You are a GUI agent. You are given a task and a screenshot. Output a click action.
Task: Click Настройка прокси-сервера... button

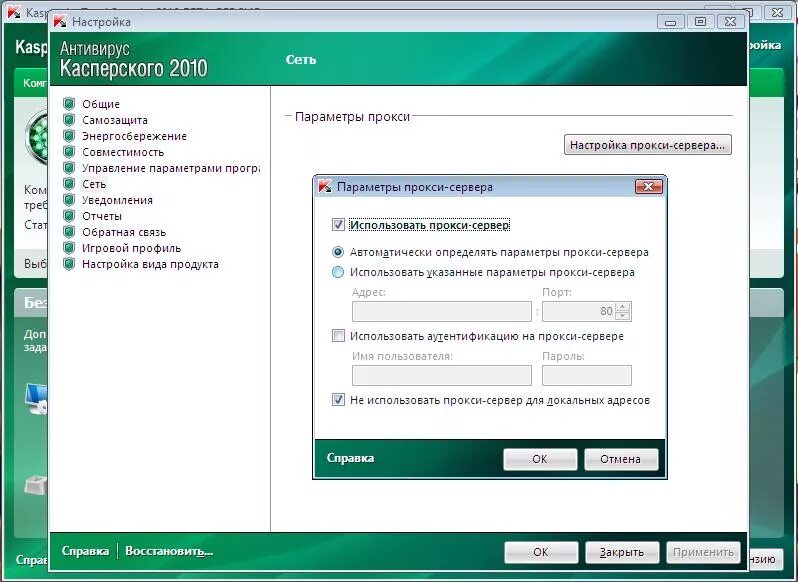tap(647, 145)
